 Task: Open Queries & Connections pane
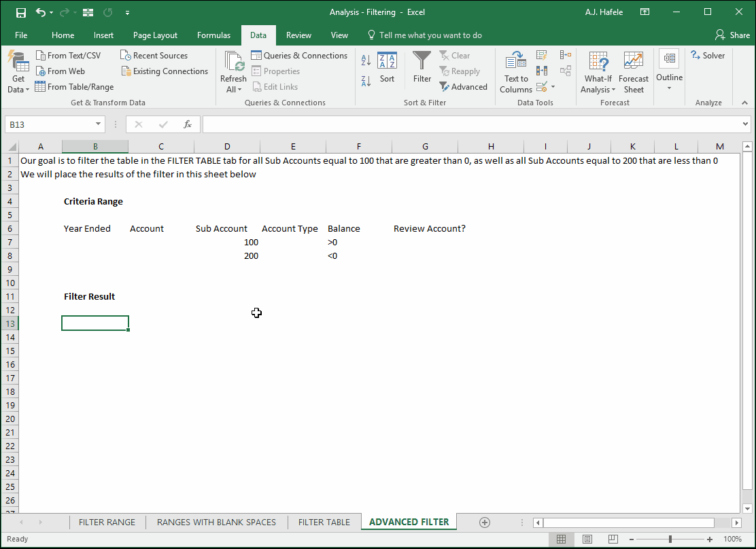pyautogui.click(x=299, y=56)
